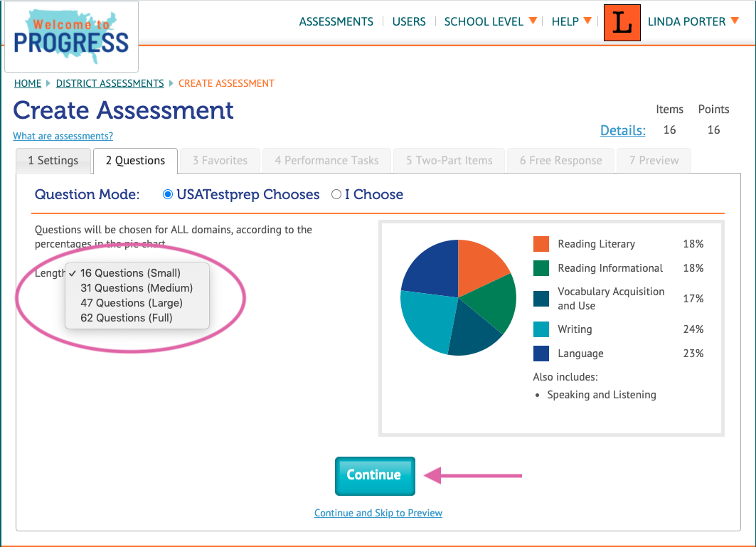This screenshot has width=756, height=547.
Task: Click the Create Assessment page heading
Action: (x=124, y=110)
